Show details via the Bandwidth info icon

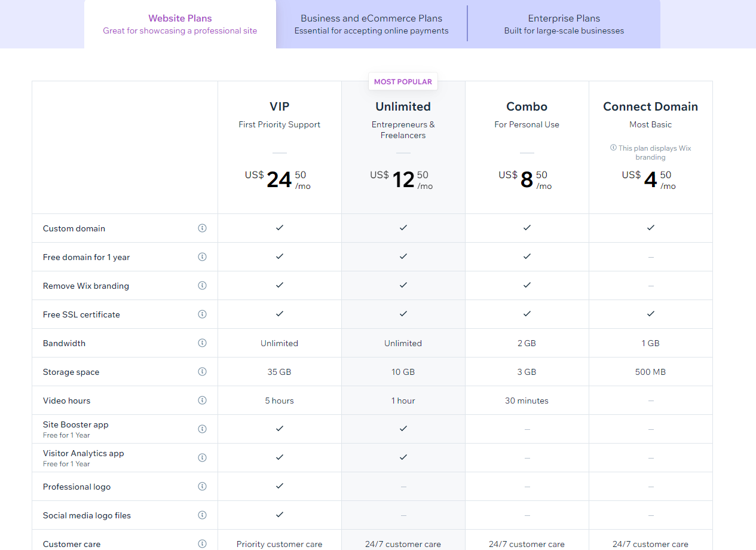pos(203,343)
